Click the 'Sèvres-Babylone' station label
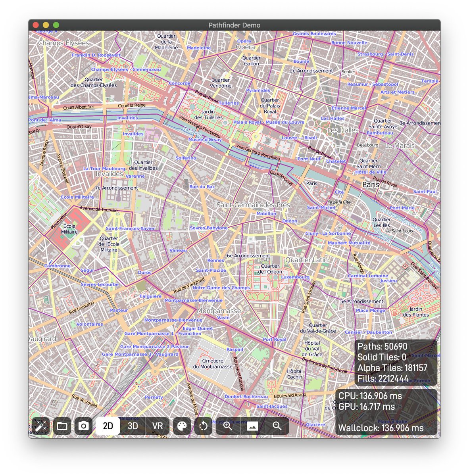The height and width of the screenshot is (476, 469). click(209, 228)
